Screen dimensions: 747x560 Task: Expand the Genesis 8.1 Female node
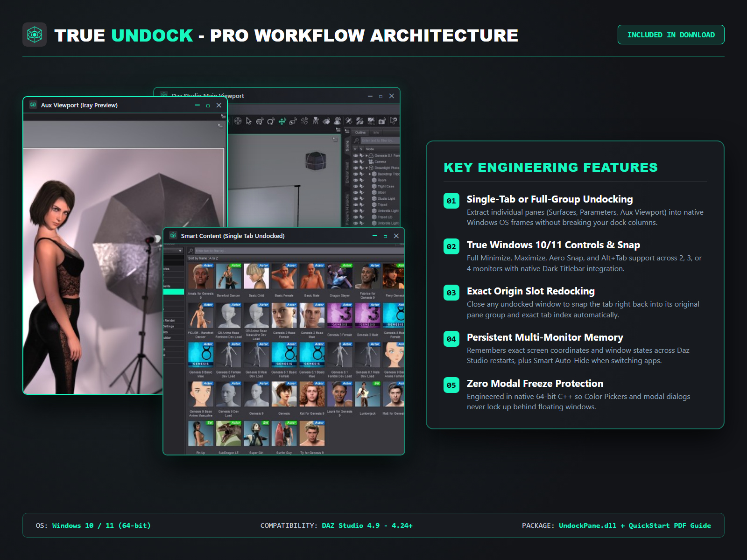tap(366, 155)
